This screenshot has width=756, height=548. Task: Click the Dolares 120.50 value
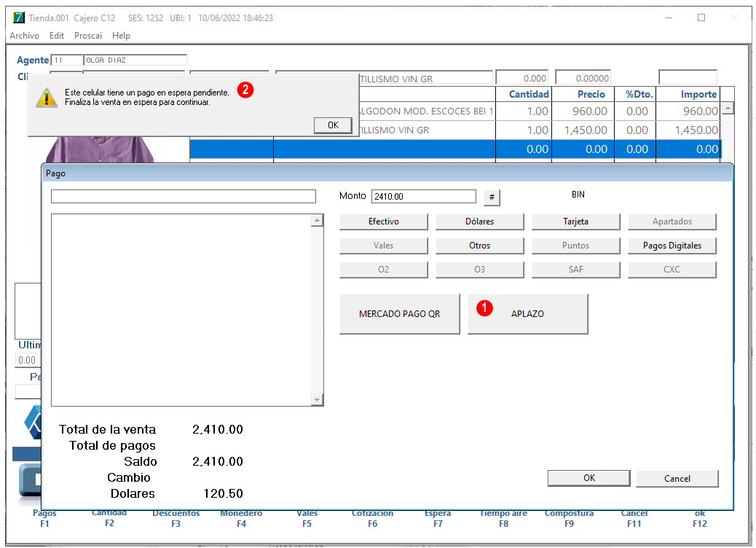pos(224,493)
